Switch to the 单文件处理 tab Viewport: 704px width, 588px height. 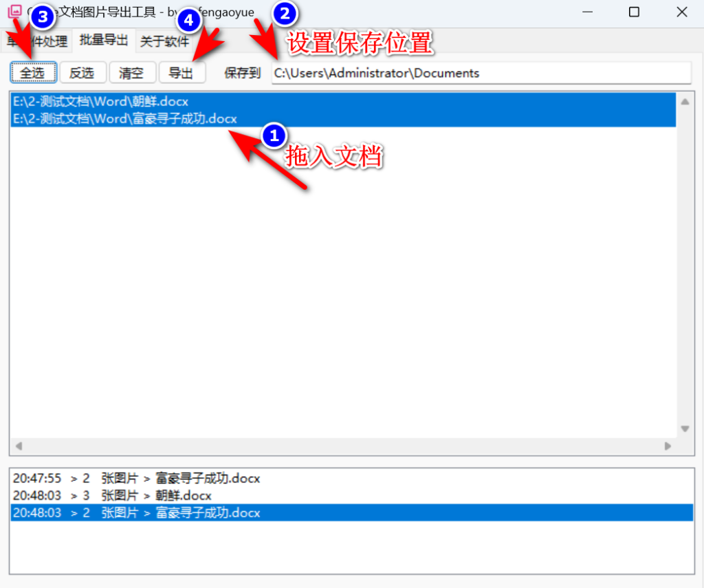tap(38, 41)
